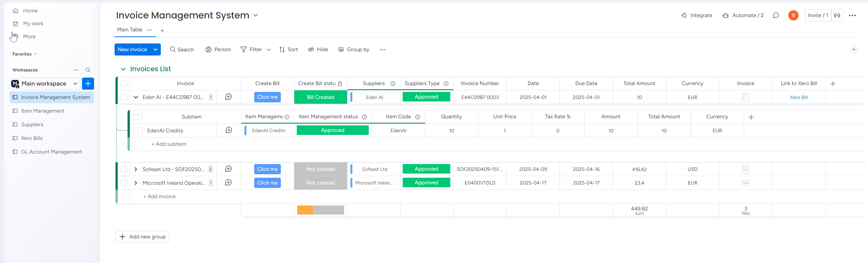
Task: Add update to Sofeast Ltd invoice
Action: click(228, 169)
